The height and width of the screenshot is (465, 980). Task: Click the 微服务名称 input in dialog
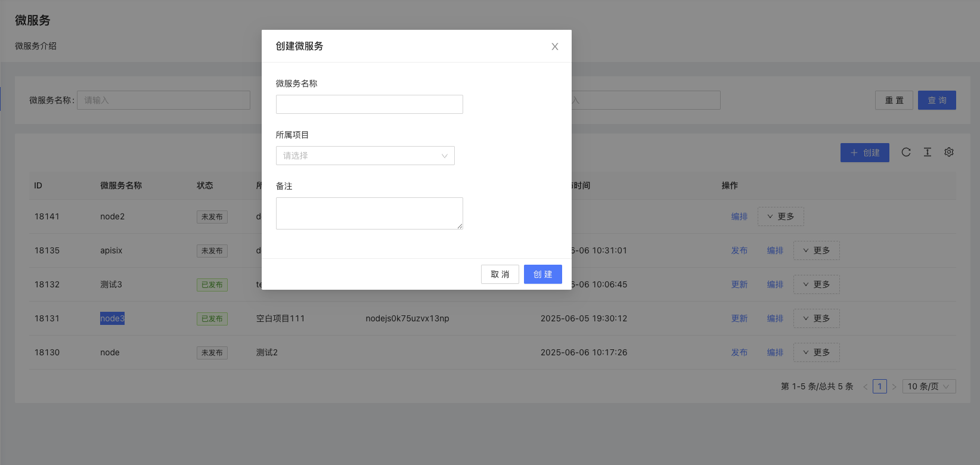click(369, 104)
